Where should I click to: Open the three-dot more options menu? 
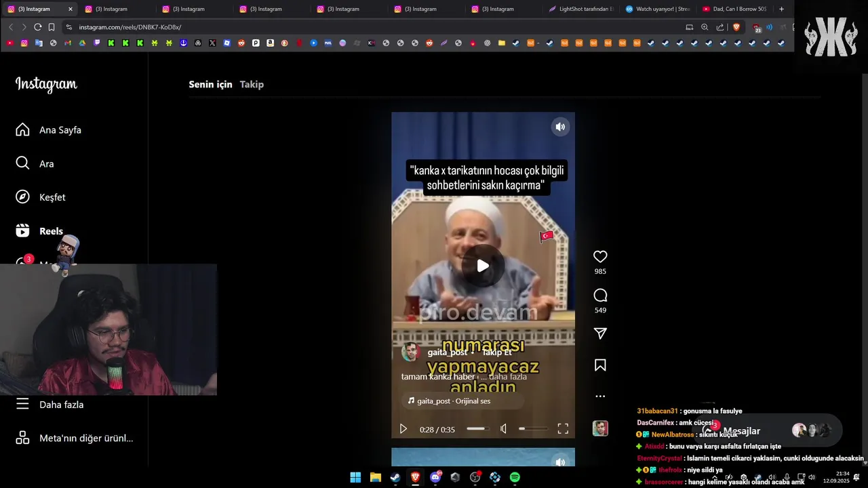[x=600, y=396]
